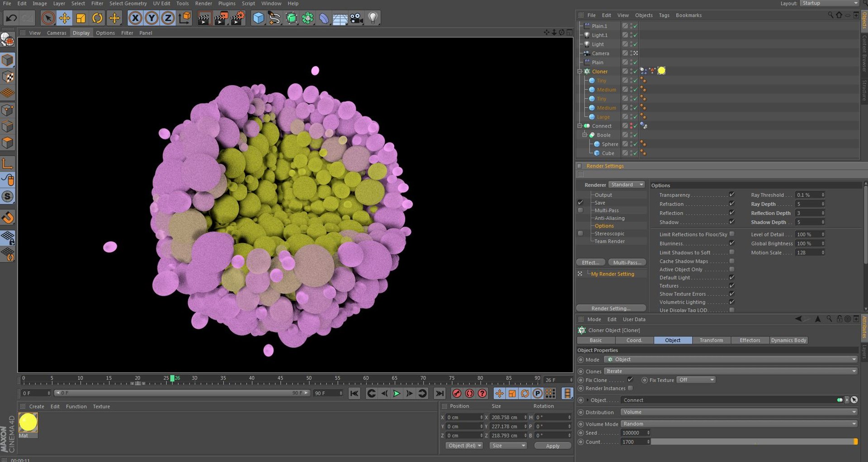The image size is (868, 462).
Task: Click the Effect... button
Action: [x=590, y=262]
